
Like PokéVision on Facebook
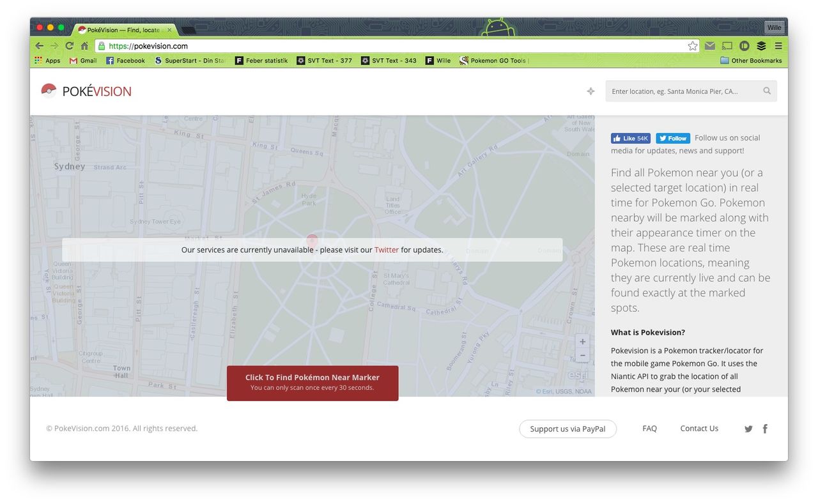[631, 138]
